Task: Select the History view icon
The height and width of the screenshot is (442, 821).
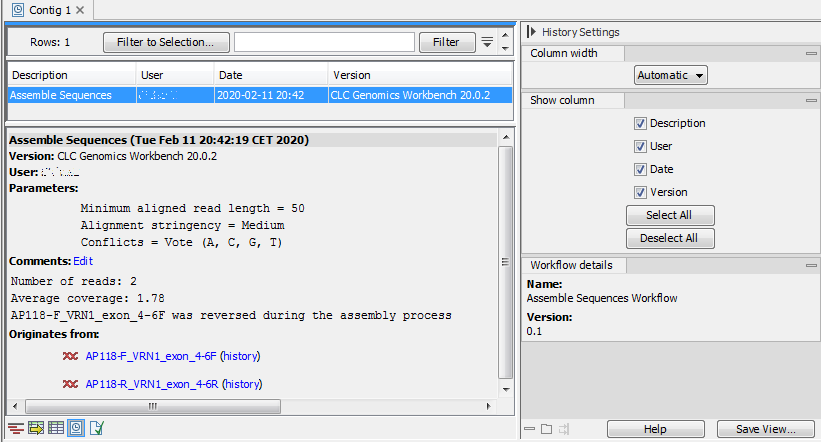Action: click(x=76, y=429)
